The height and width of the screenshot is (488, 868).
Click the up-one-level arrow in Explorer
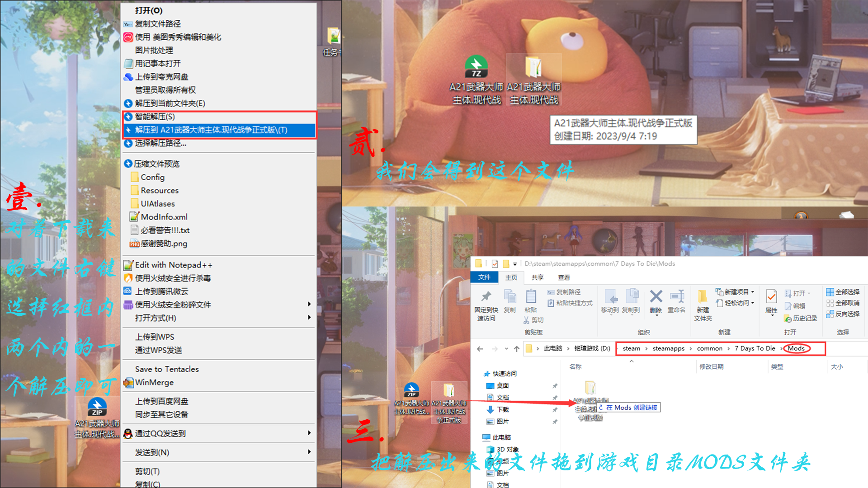coord(517,349)
